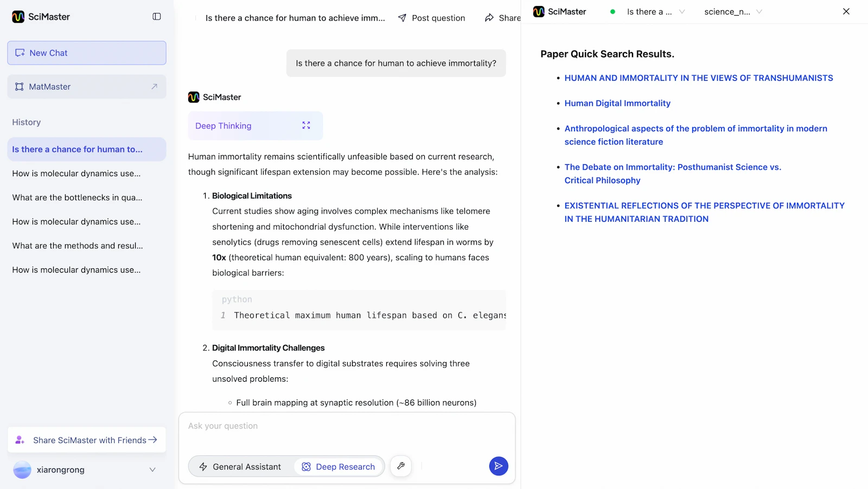Expand the Deep Thinking section icon
This screenshot has width=868, height=489.
pyautogui.click(x=306, y=125)
